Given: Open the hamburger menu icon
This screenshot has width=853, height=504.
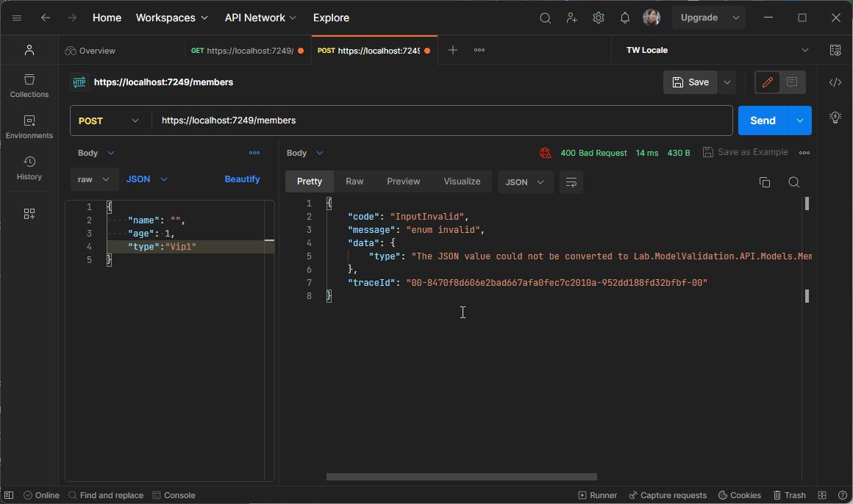Looking at the screenshot, I should [x=17, y=18].
